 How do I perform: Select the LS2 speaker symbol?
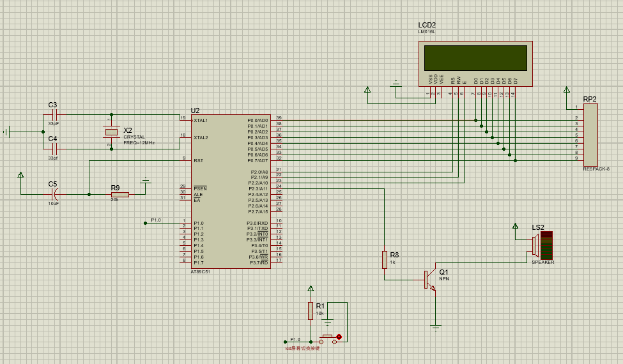coord(542,245)
